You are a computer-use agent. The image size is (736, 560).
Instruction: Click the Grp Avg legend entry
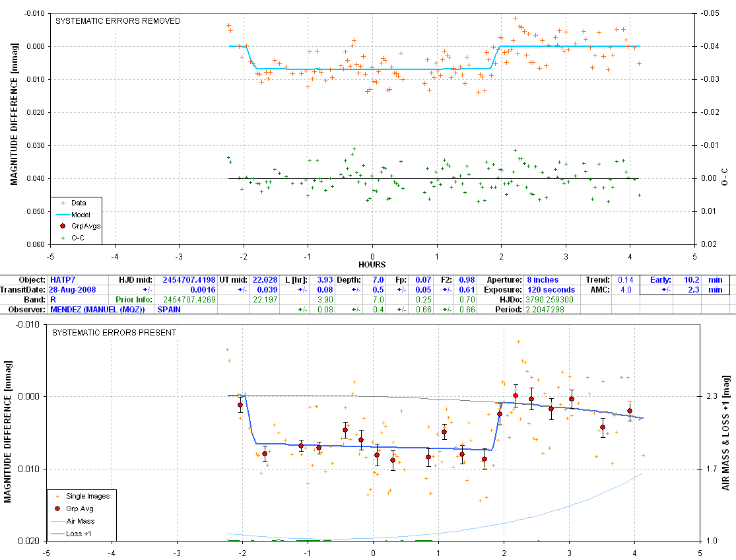click(74, 508)
